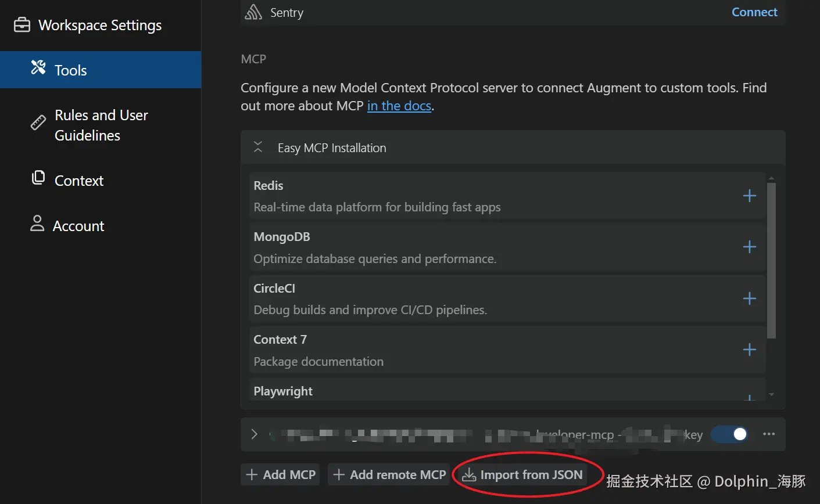Click the Add MCP button
Image resolution: width=820 pixels, height=504 pixels.
tap(281, 475)
